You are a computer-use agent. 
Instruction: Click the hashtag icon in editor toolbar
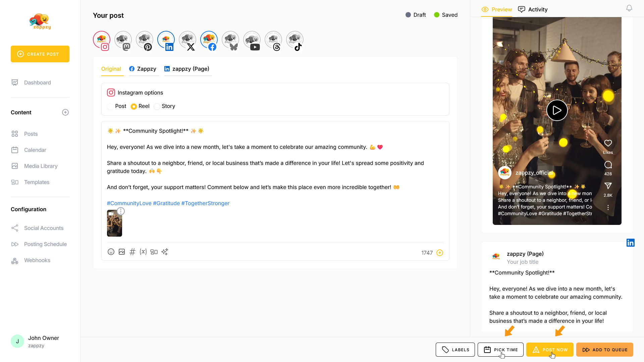(132, 252)
